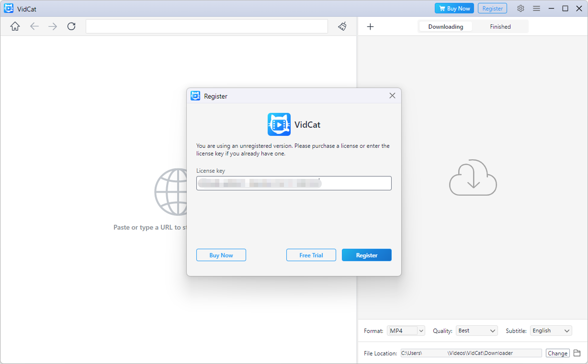588x364 pixels.
Task: Clear browsing data with broom icon
Action: click(342, 26)
